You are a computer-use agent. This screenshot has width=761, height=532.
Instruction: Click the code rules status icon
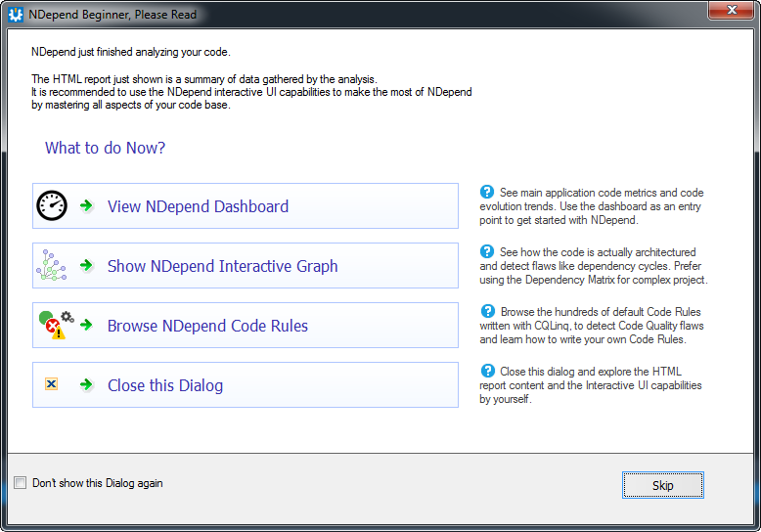click(x=56, y=325)
